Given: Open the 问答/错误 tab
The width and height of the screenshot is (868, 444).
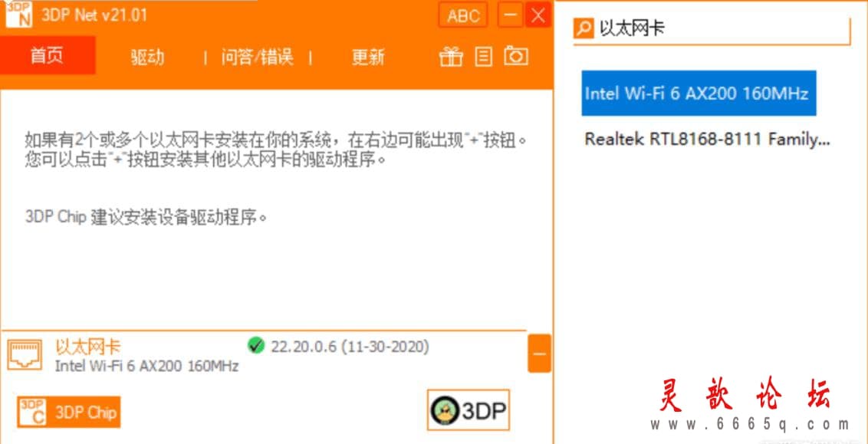Looking at the screenshot, I should click(x=257, y=57).
